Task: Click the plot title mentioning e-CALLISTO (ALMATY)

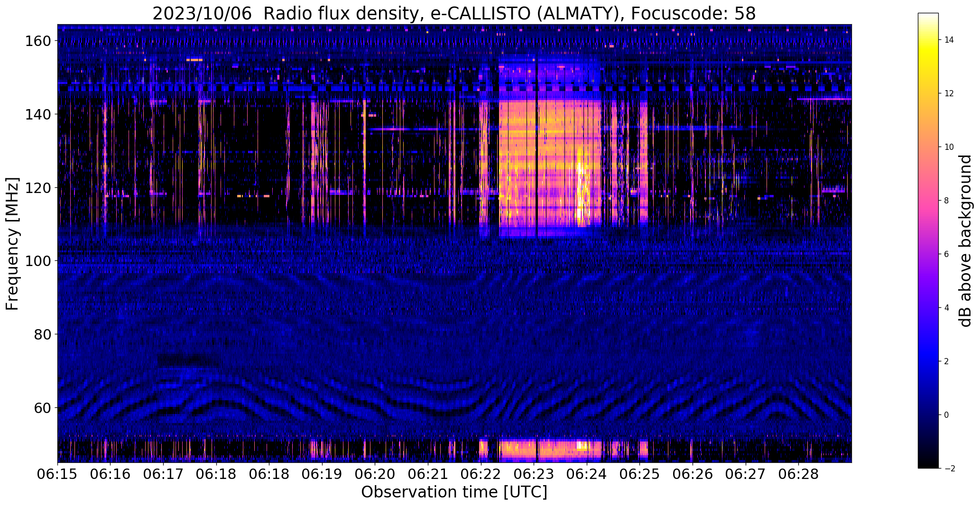Action: [454, 13]
